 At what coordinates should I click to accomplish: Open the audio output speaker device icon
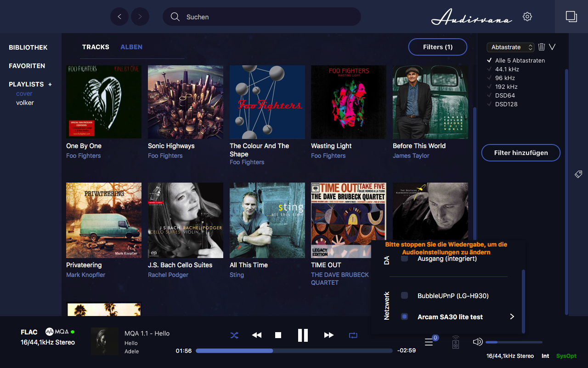[x=455, y=342]
